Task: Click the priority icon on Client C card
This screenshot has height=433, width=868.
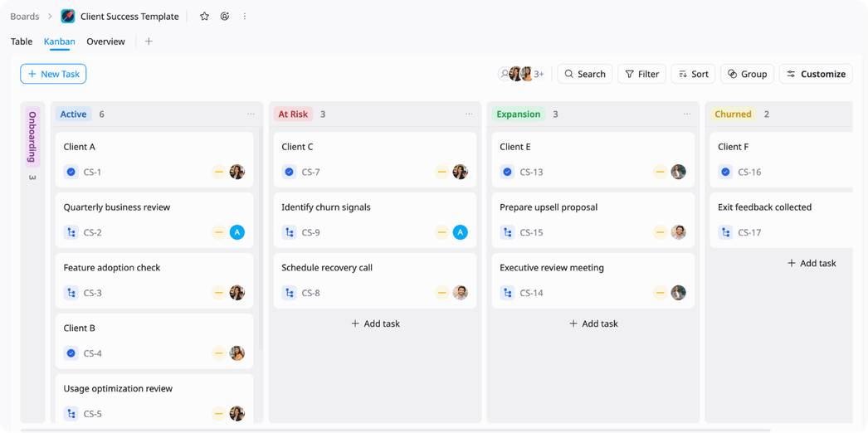Action: [441, 172]
